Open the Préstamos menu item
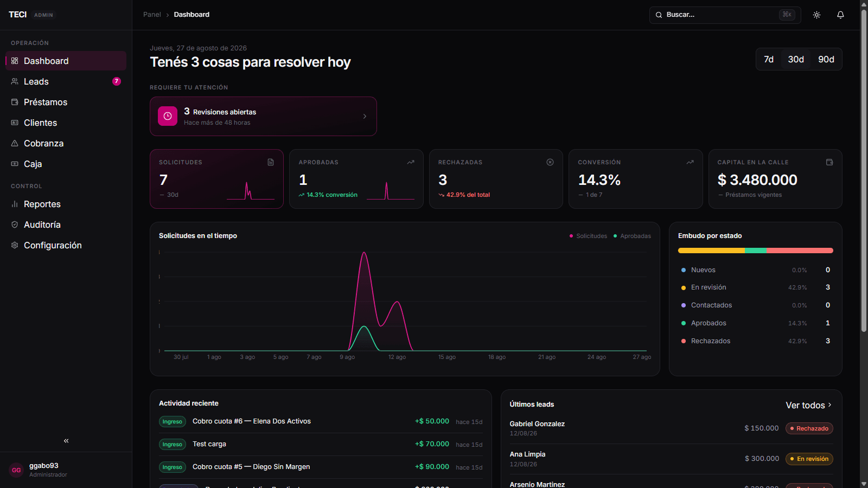Viewport: 868px width, 488px height. point(66,102)
